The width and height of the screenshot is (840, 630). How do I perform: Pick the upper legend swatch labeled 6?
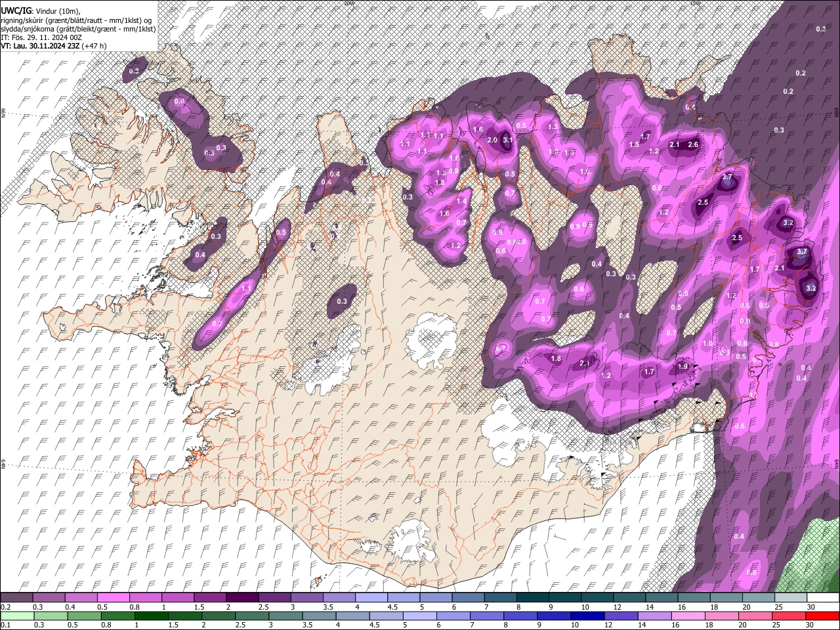467,598
